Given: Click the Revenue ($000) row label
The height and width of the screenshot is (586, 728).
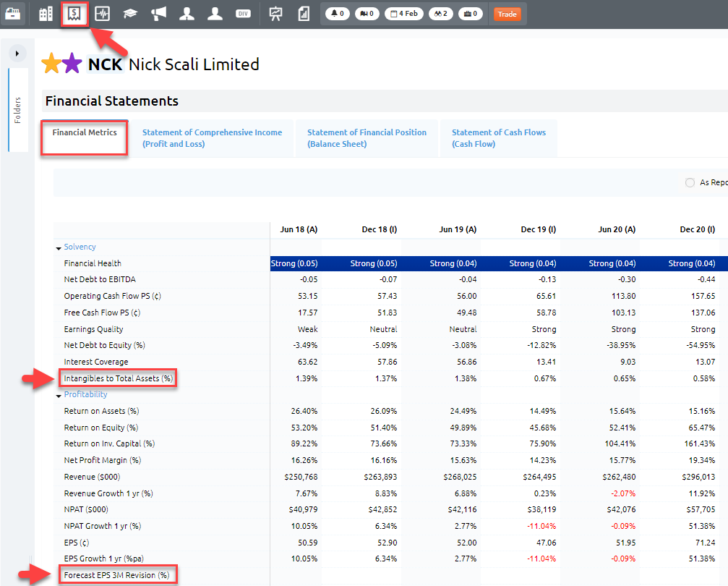Looking at the screenshot, I should [92, 477].
